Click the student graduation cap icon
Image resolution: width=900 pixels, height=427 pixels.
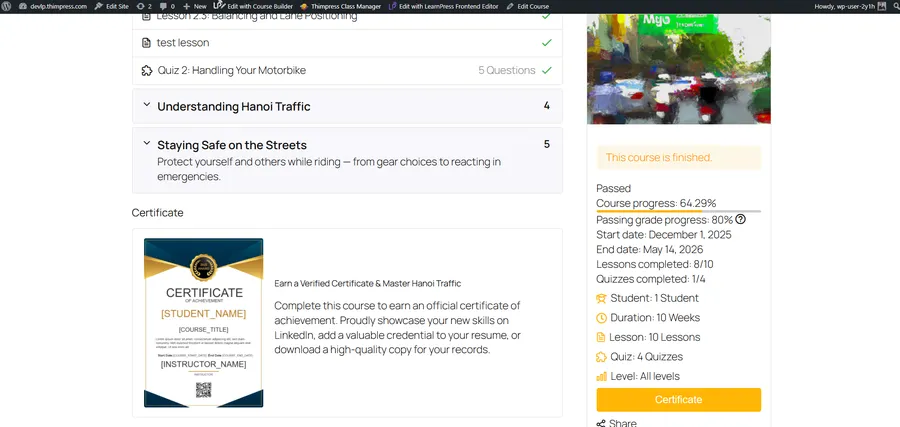pos(602,298)
